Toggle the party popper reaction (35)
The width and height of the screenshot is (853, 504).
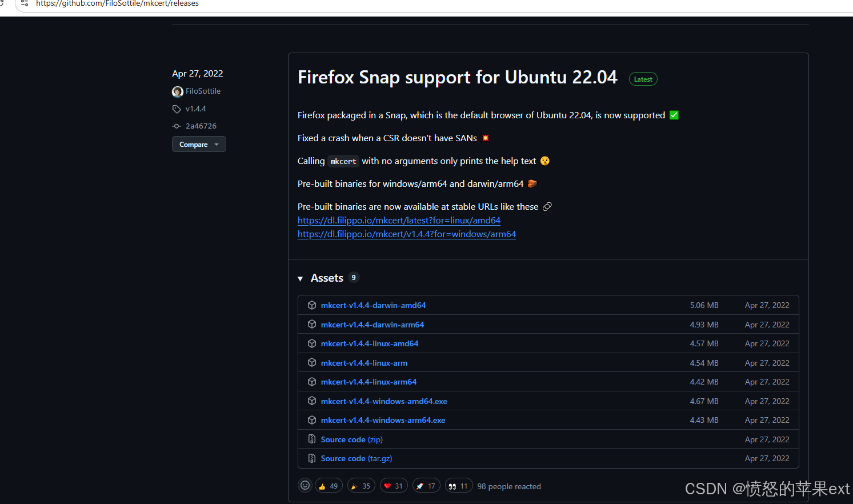361,486
